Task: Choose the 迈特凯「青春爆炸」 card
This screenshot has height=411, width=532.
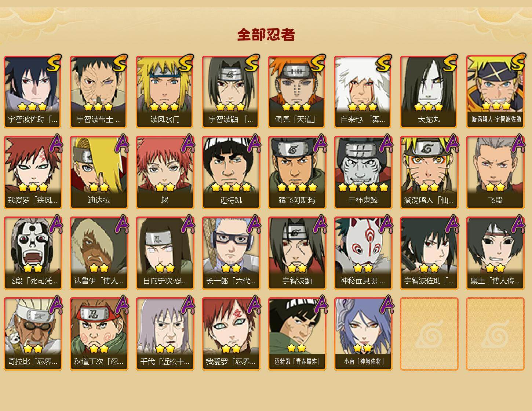Action: (297, 334)
